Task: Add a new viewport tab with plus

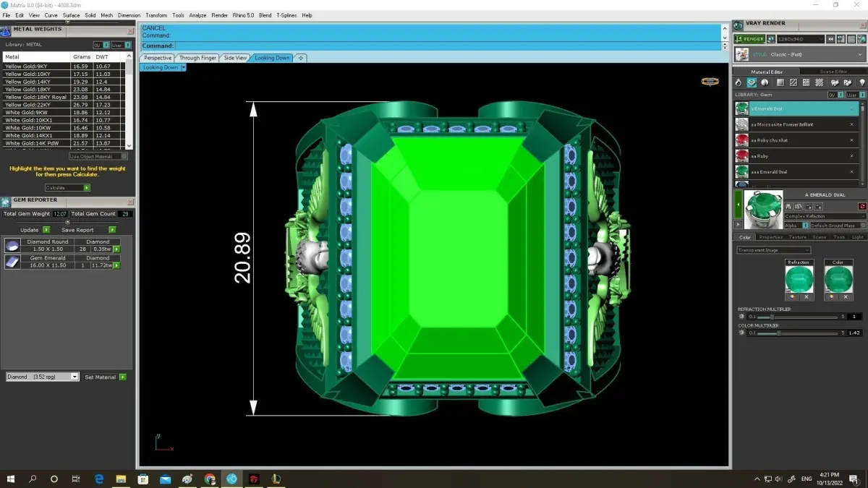Action: (301, 58)
